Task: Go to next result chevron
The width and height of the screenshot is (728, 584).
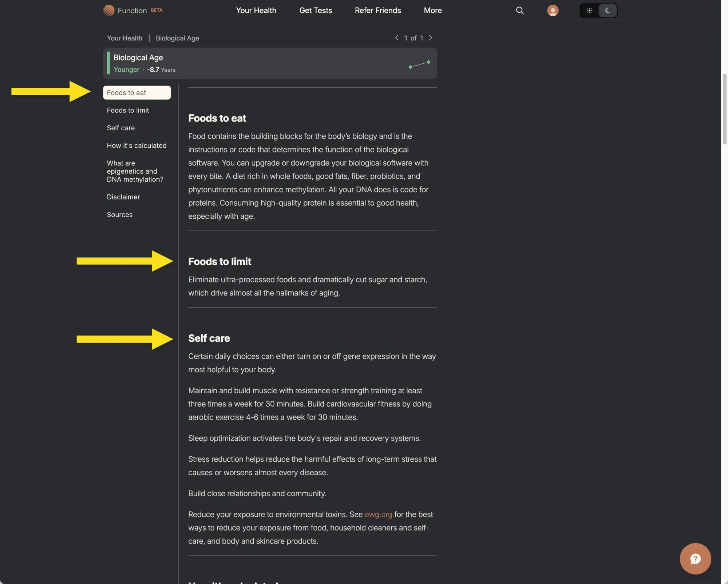Action: 430,37
